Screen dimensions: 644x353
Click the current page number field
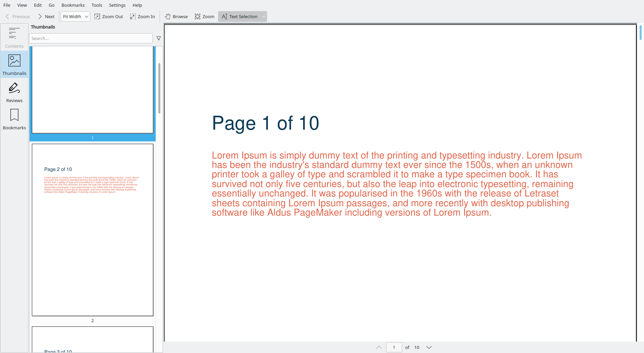point(394,347)
